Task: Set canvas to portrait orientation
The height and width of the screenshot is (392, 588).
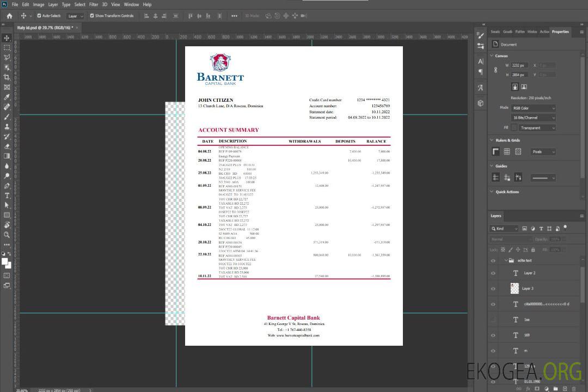Action: pyautogui.click(x=515, y=87)
